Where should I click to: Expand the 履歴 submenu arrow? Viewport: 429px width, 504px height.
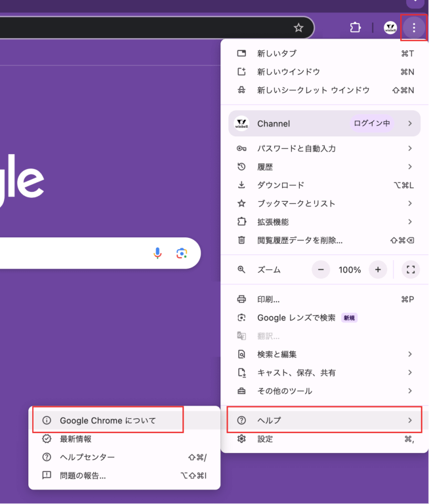410,166
